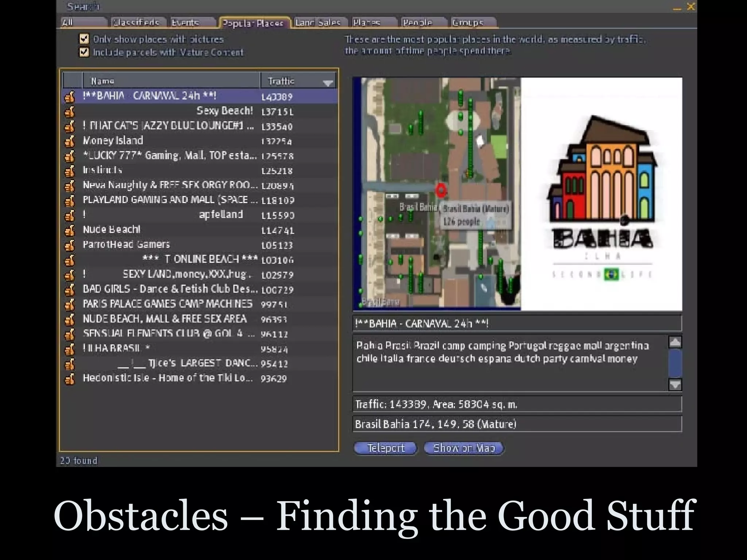Screen dimensions: 747x560
Task: Select 'PARIS PALACE GAMES CAMP MACHINES' entry
Action: (x=200, y=304)
